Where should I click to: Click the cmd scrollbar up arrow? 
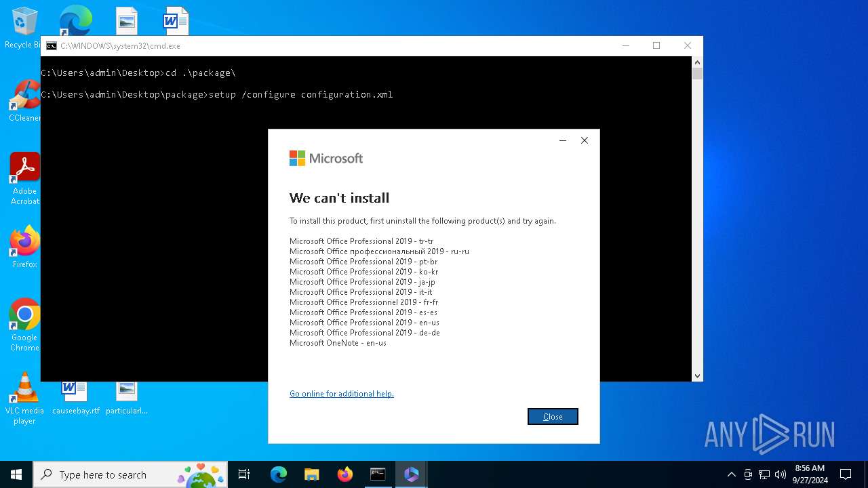(697, 62)
